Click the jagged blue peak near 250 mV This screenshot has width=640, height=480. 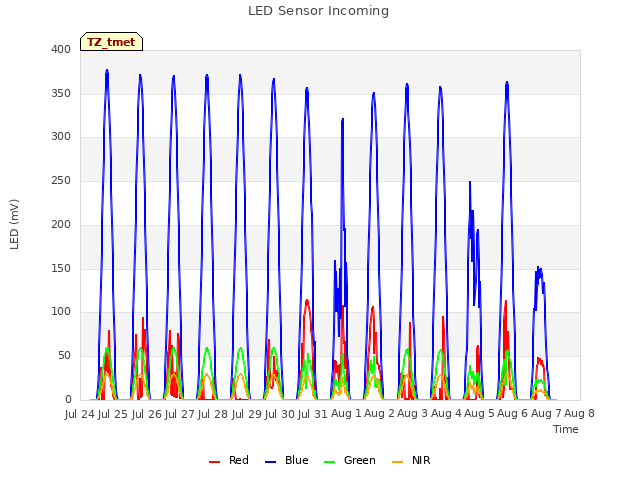(x=470, y=183)
